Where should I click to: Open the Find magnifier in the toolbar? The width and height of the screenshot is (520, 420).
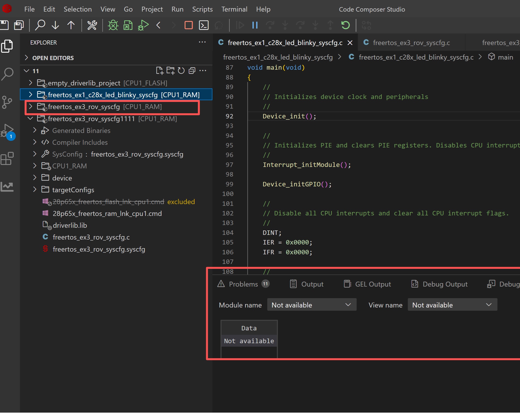(40, 25)
